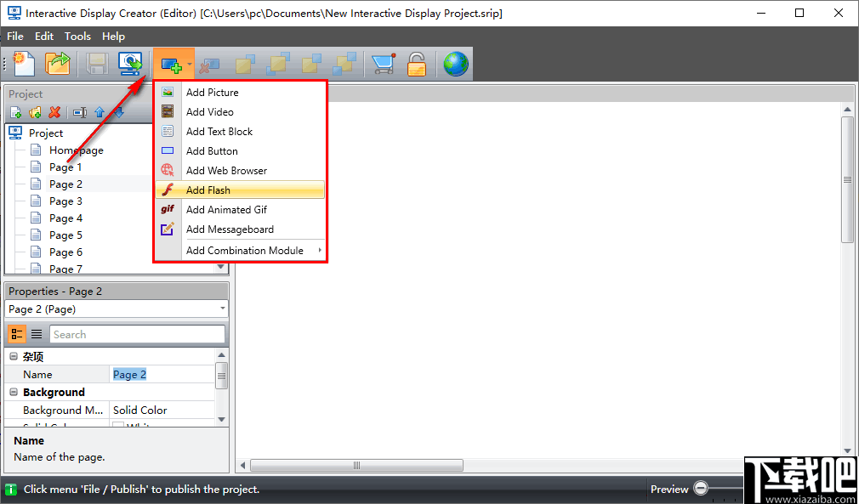This screenshot has width=859, height=504.
Task: Select Page 2 in the project tree
Action: pyautogui.click(x=65, y=184)
